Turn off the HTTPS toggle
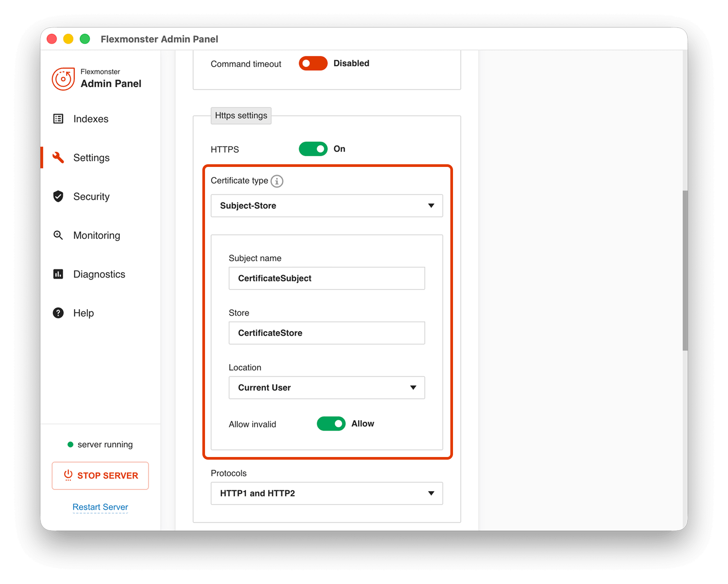728x584 pixels. [x=313, y=149]
